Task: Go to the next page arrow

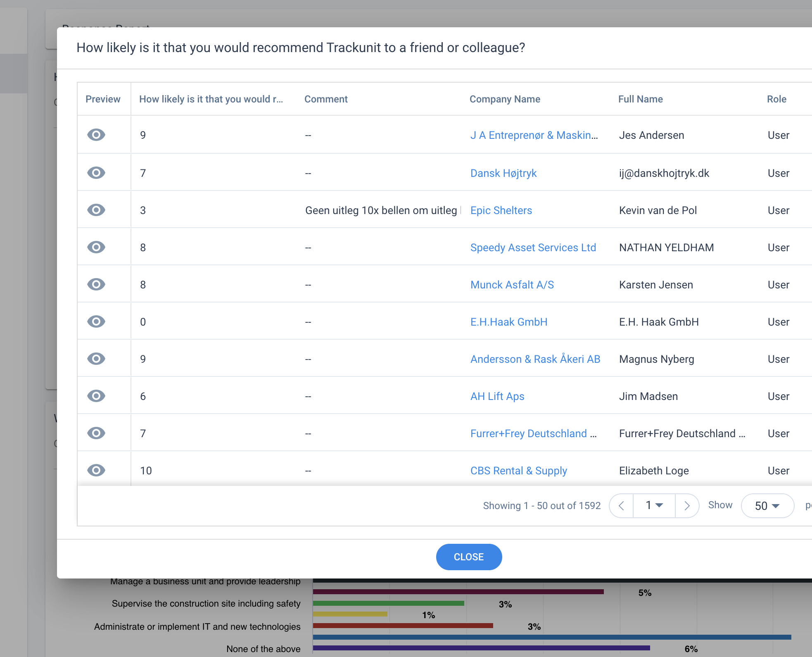Action: pos(687,506)
